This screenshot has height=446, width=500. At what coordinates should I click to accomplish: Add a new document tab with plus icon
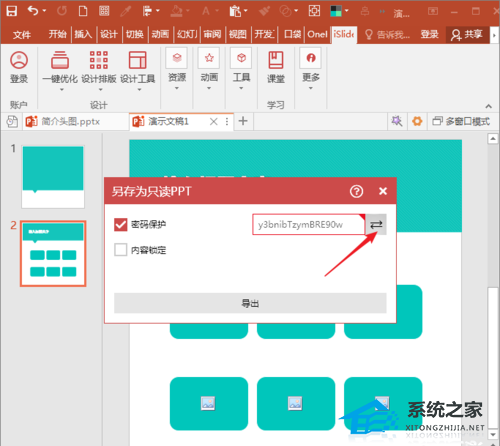pyautogui.click(x=243, y=121)
